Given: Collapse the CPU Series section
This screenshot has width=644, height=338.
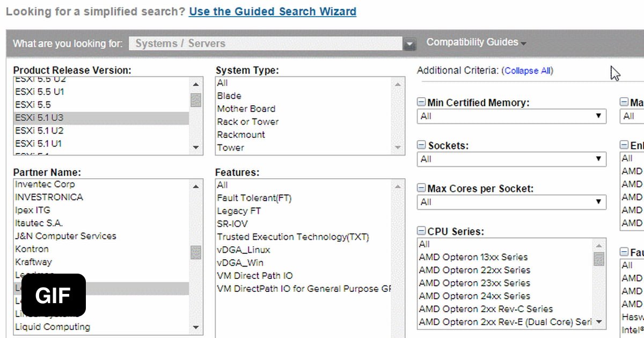Looking at the screenshot, I should click(421, 232).
